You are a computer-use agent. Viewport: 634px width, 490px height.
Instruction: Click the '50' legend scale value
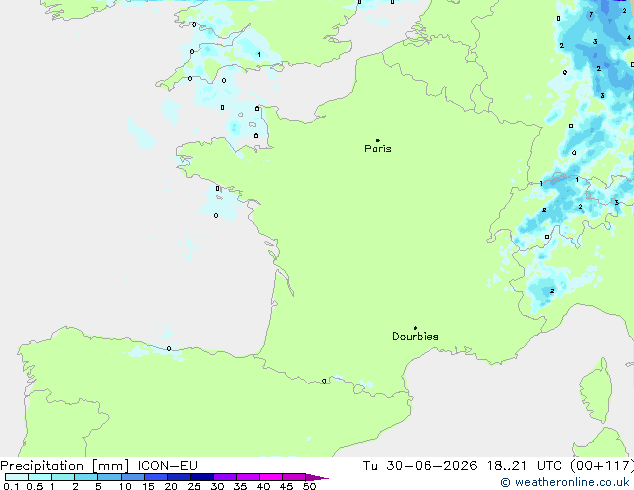pyautogui.click(x=309, y=486)
